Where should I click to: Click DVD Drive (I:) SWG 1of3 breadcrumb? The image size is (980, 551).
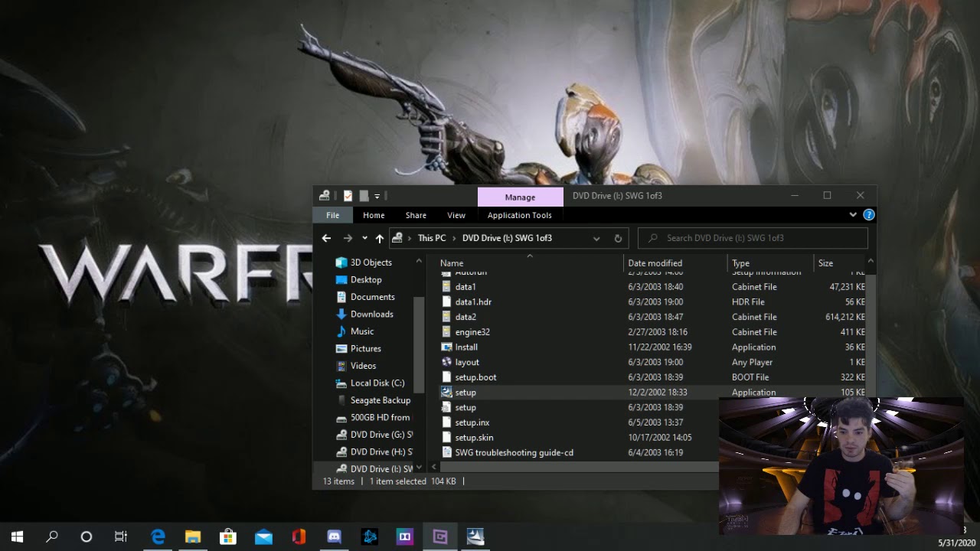point(507,238)
